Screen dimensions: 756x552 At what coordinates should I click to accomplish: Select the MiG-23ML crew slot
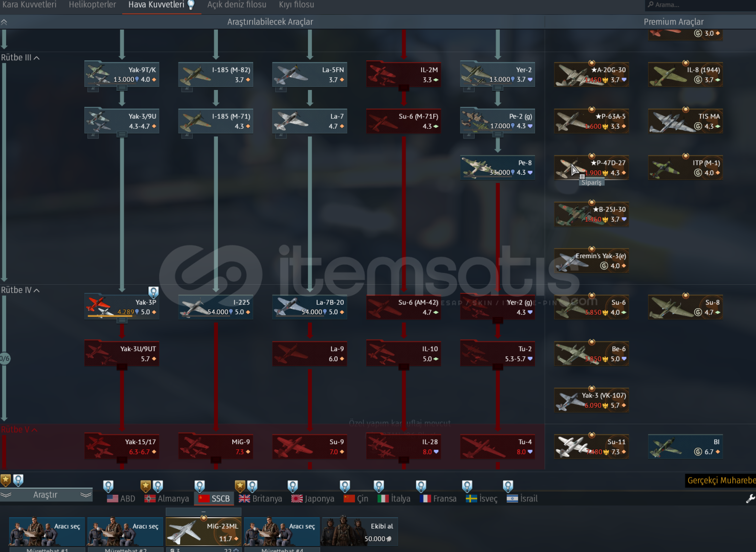(x=204, y=532)
